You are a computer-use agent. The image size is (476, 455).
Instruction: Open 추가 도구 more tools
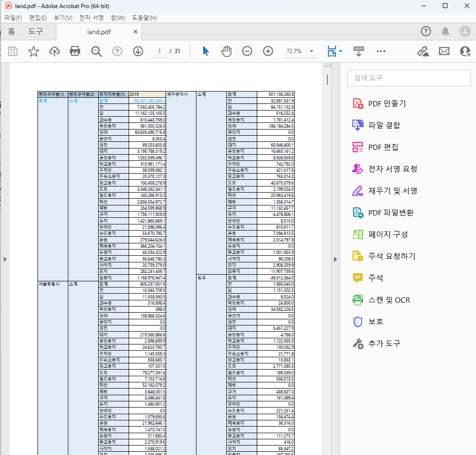(x=376, y=344)
